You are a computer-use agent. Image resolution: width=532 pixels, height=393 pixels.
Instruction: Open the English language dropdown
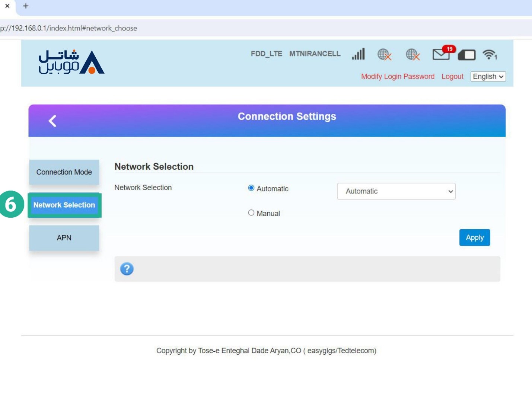coord(488,76)
